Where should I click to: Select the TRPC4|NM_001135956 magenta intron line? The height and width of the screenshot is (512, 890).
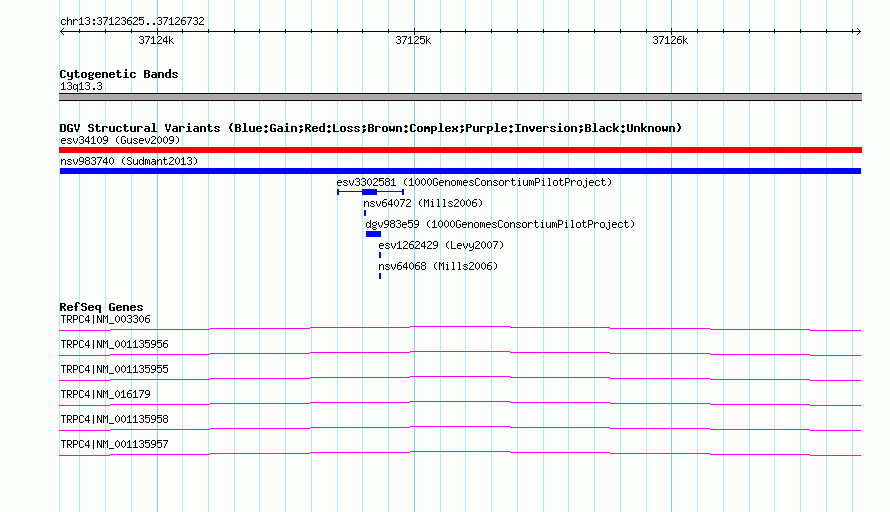[x=460, y=353]
